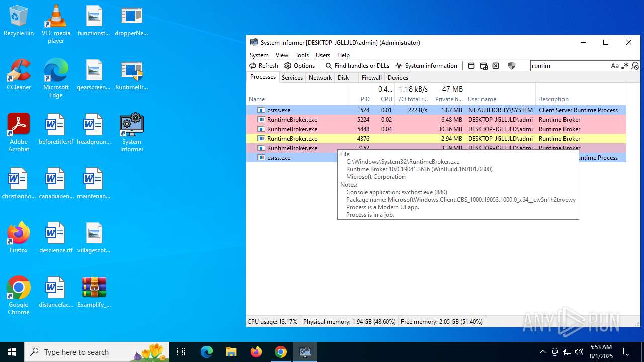Switch to the Devices tab
This screenshot has height=362, width=644.
pyautogui.click(x=398, y=78)
